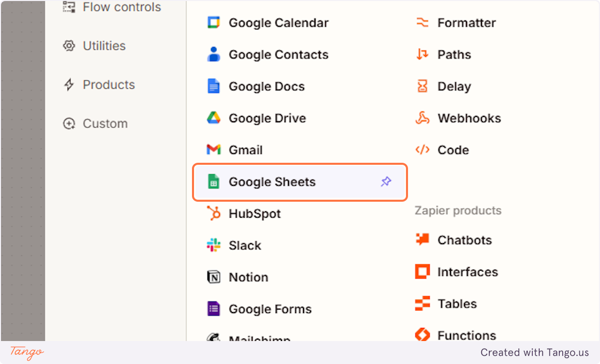Click the Interfaces icon

(x=422, y=272)
